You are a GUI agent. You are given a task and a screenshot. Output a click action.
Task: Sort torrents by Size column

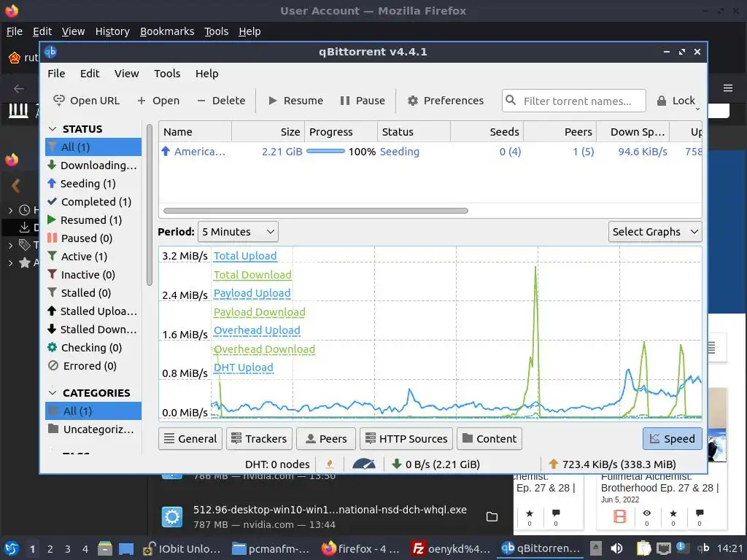click(x=268, y=132)
